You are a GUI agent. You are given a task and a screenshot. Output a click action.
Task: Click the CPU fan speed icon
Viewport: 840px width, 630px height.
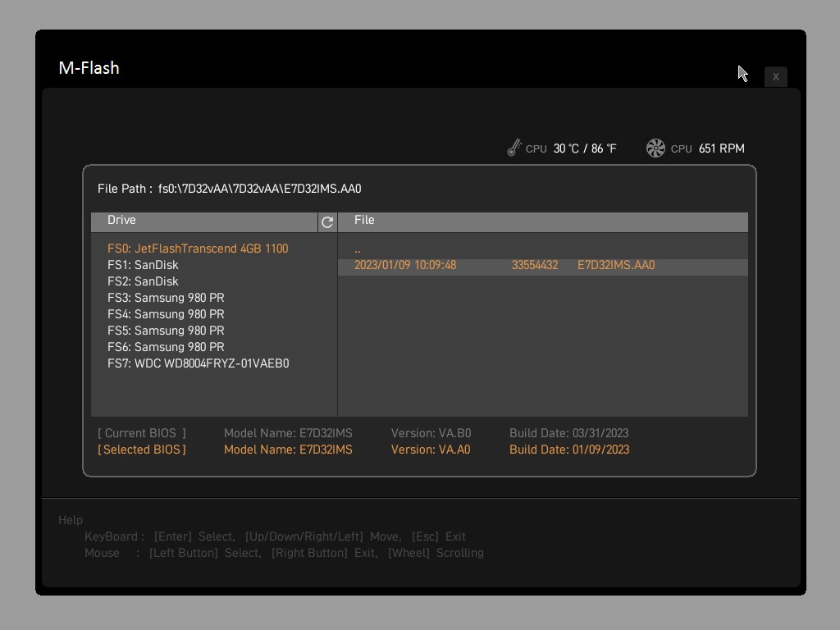tap(655, 148)
